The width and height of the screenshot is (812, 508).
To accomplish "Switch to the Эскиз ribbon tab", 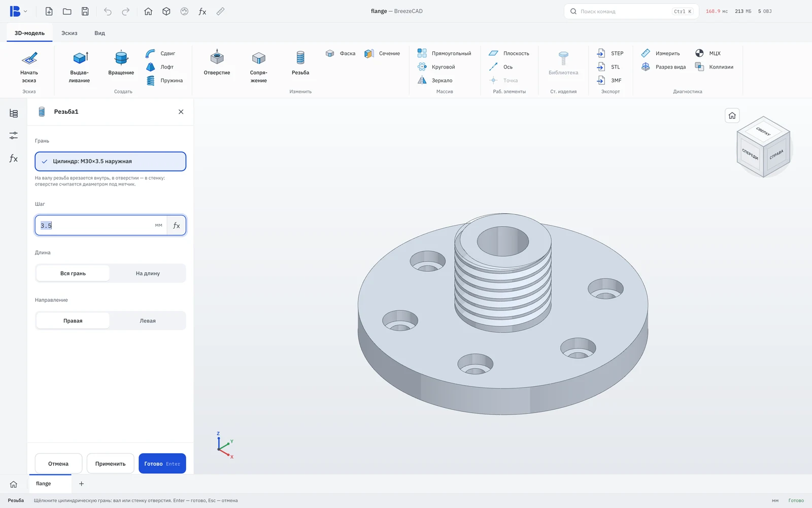I will click(70, 33).
